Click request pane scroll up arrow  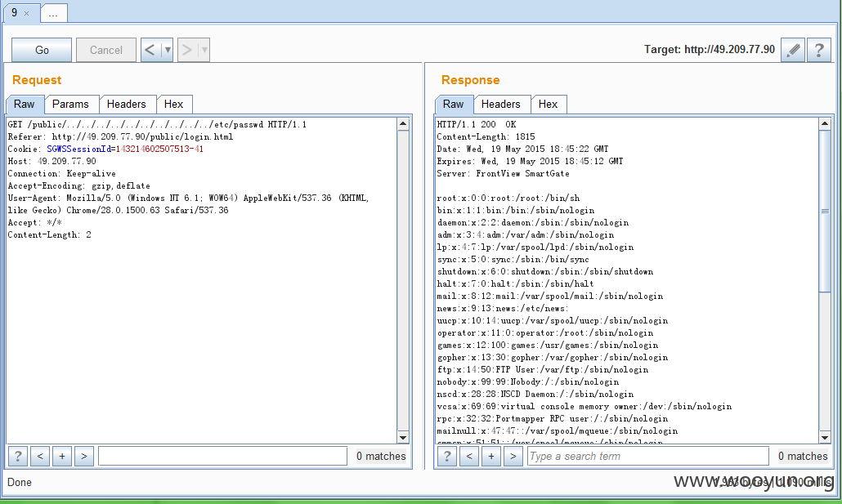tap(403, 124)
